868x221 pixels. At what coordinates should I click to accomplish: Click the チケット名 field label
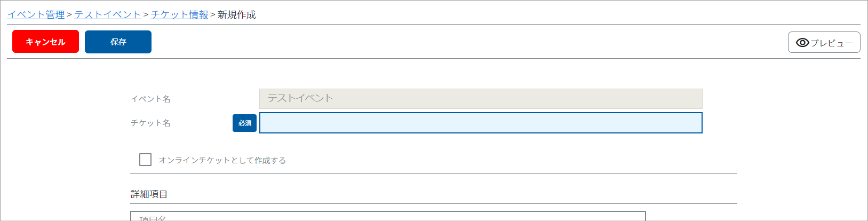tap(150, 123)
